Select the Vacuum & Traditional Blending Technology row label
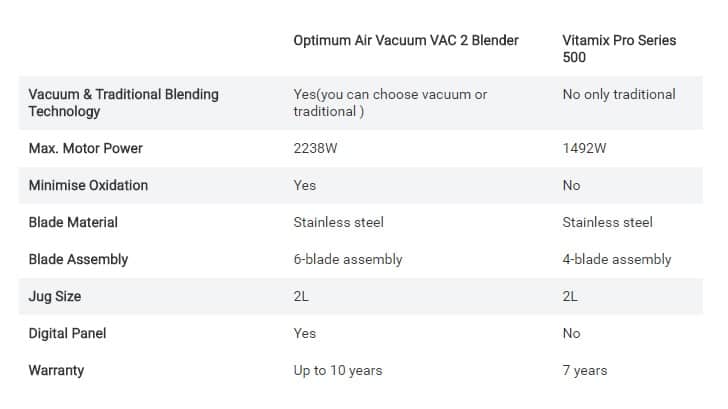The height and width of the screenshot is (409, 728). [124, 103]
